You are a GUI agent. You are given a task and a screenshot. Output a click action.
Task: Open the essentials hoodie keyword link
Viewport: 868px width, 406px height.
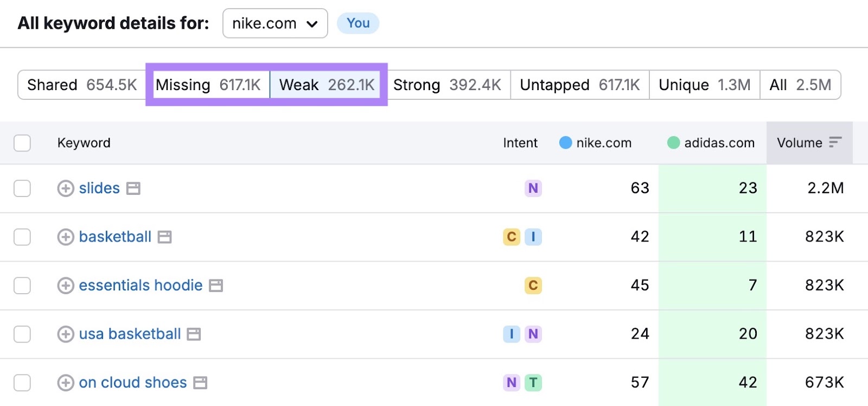point(141,286)
